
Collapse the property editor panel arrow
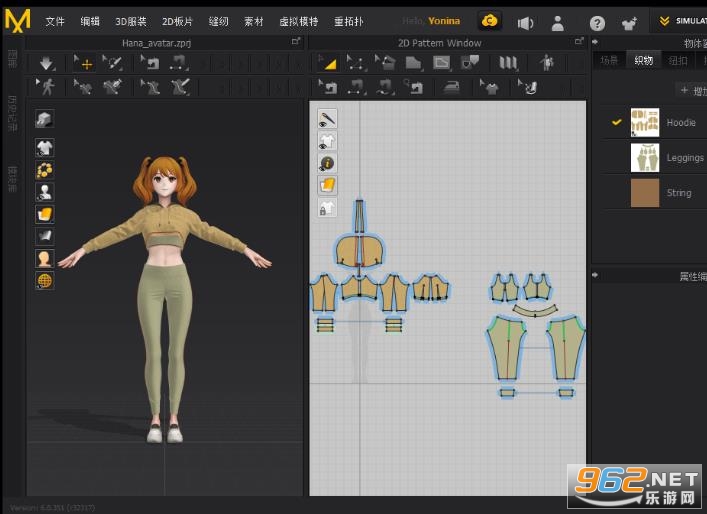pos(595,275)
